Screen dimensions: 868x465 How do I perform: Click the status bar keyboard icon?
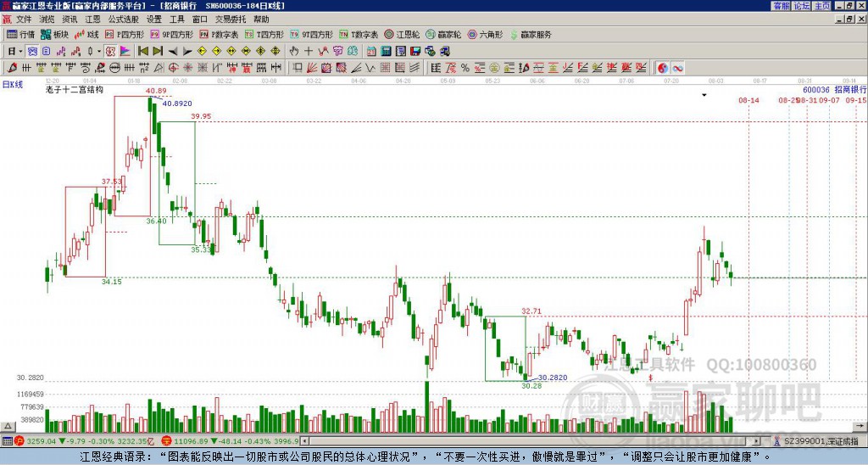pos(7,441)
